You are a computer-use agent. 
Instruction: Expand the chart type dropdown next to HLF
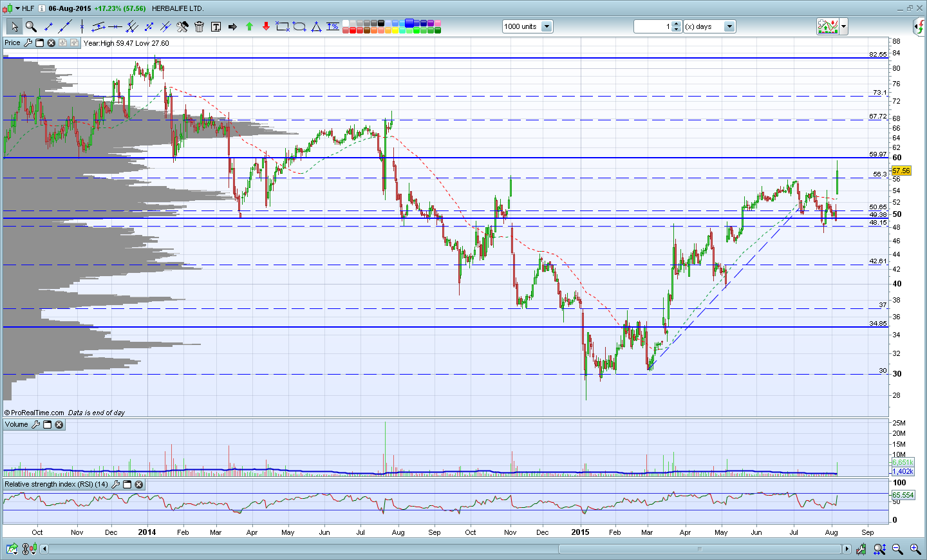tap(17, 8)
